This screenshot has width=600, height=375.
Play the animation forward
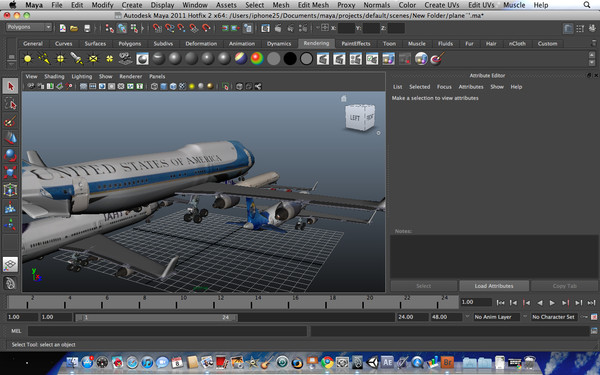point(552,303)
